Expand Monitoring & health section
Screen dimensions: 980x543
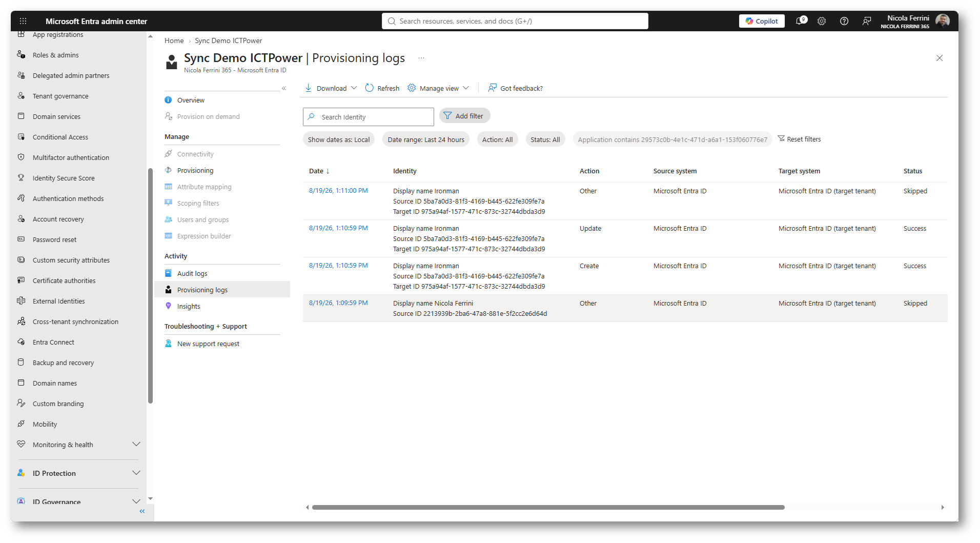(x=136, y=444)
